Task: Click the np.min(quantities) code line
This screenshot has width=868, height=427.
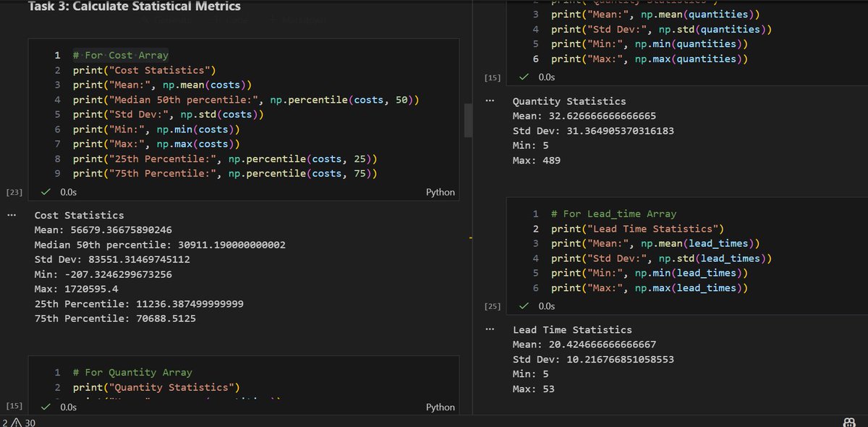Action: coord(649,44)
